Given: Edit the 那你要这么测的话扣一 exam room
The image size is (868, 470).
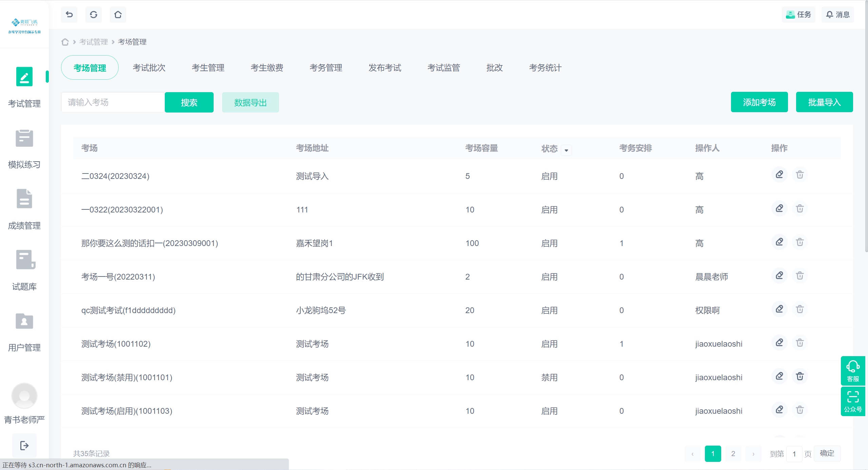Looking at the screenshot, I should [780, 242].
